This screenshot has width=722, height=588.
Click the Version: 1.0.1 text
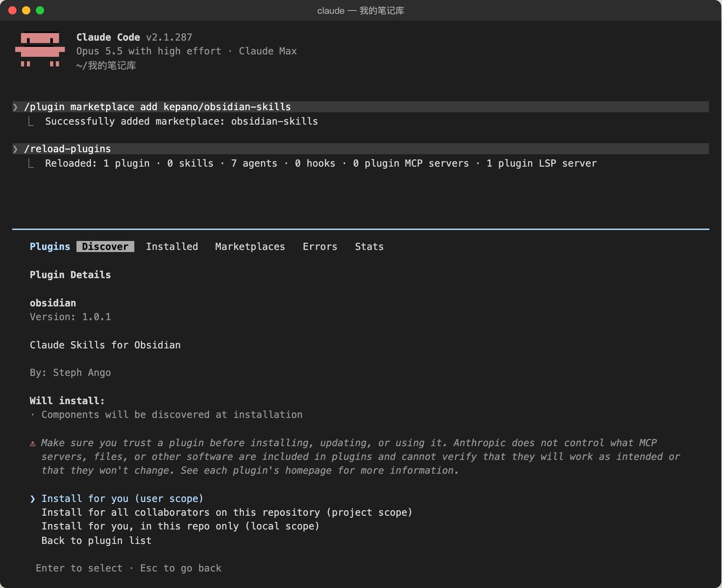click(70, 317)
